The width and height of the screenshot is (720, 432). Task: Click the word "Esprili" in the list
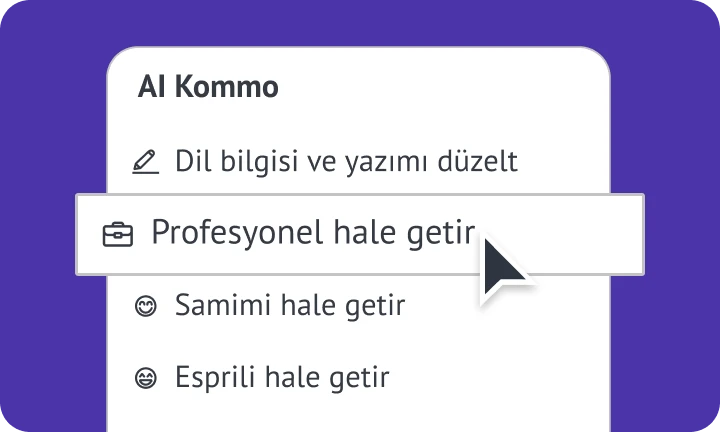(210, 378)
